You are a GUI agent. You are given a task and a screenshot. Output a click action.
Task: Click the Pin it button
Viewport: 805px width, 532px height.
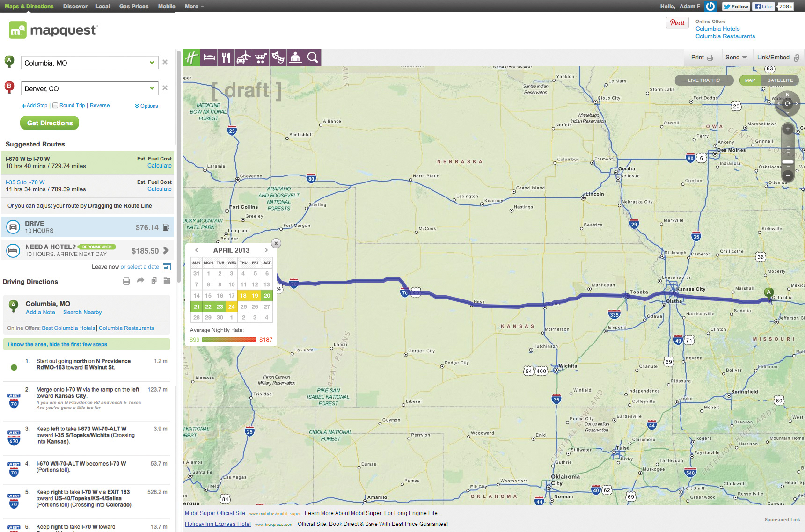[677, 22]
